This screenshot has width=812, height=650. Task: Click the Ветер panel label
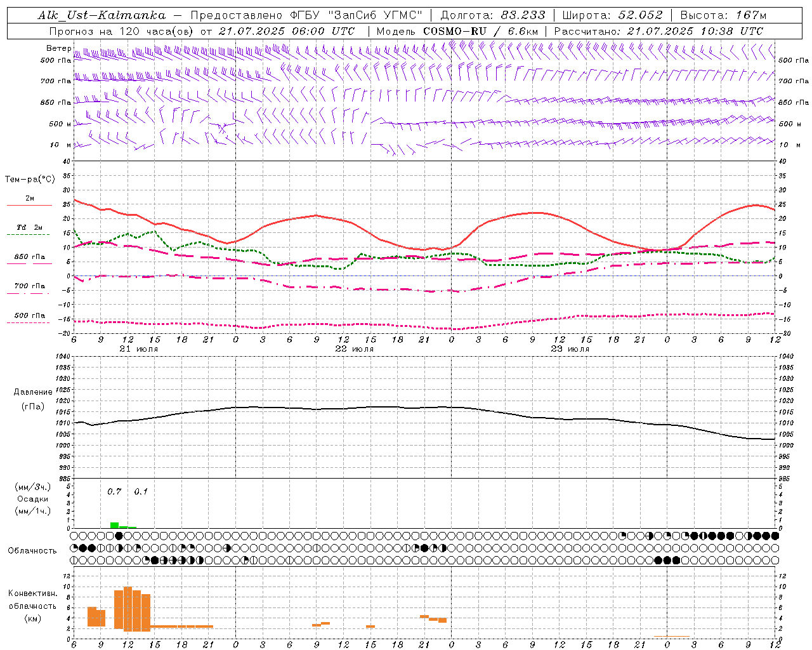(x=58, y=48)
